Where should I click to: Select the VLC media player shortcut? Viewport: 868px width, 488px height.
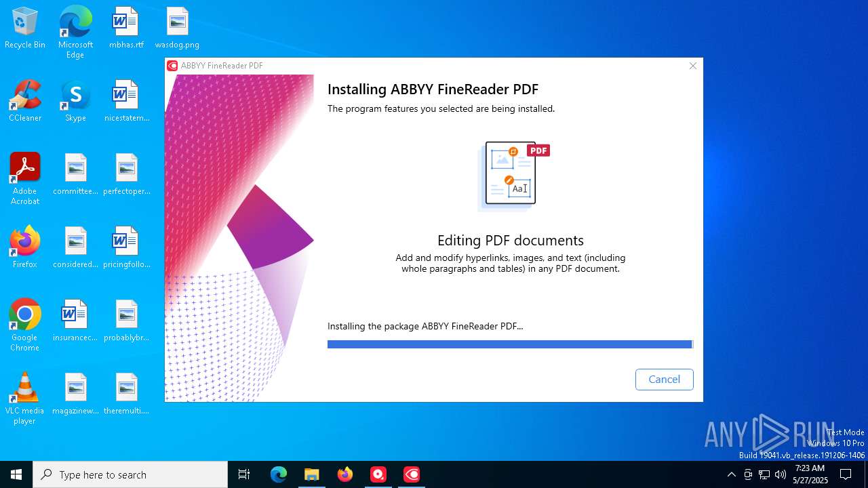(x=25, y=399)
